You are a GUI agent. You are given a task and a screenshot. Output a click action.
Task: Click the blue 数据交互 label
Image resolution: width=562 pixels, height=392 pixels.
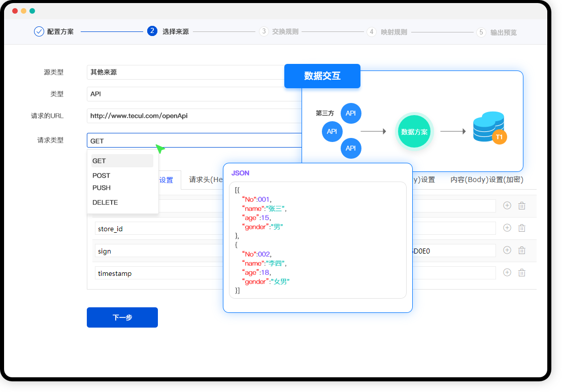(x=322, y=76)
